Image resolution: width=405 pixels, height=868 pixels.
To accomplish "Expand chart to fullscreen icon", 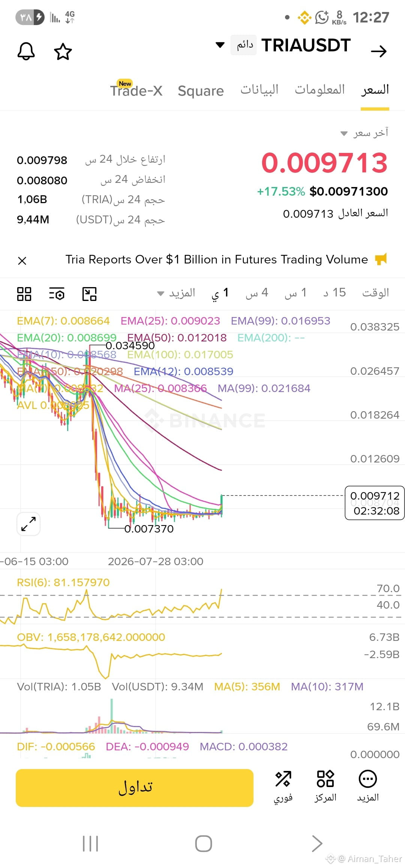I will click(28, 524).
